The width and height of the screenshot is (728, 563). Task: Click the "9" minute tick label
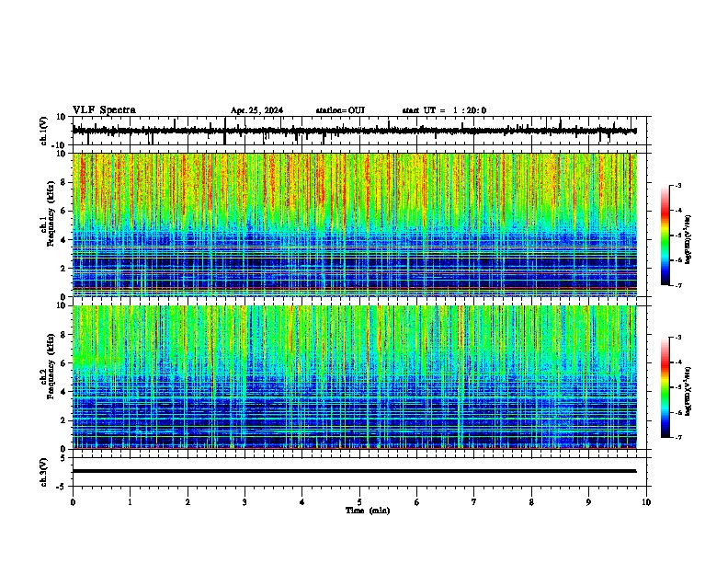point(588,502)
